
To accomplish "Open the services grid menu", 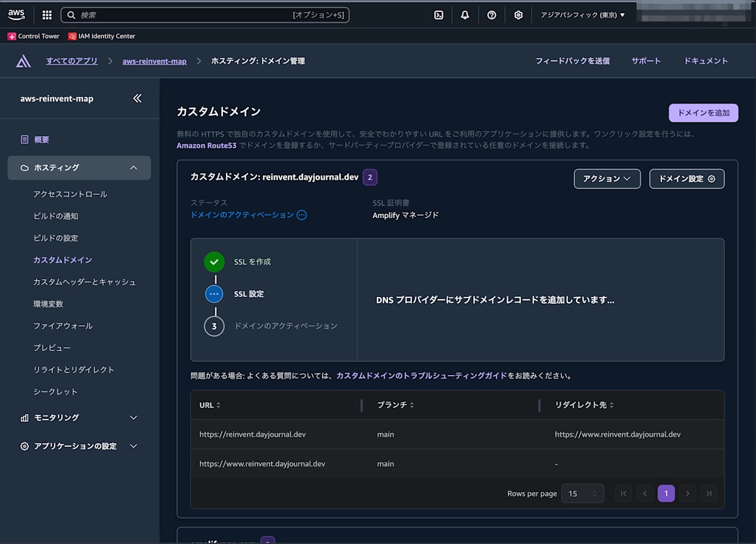I will pos(47,15).
